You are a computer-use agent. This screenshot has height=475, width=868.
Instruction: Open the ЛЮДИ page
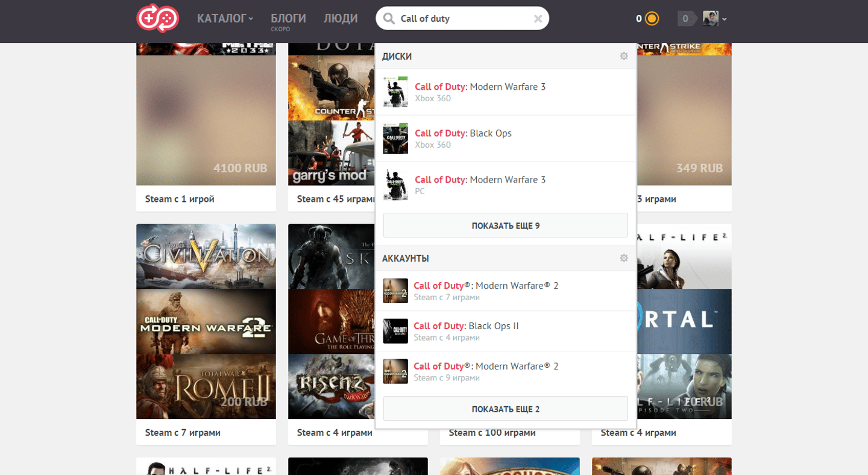point(341,19)
